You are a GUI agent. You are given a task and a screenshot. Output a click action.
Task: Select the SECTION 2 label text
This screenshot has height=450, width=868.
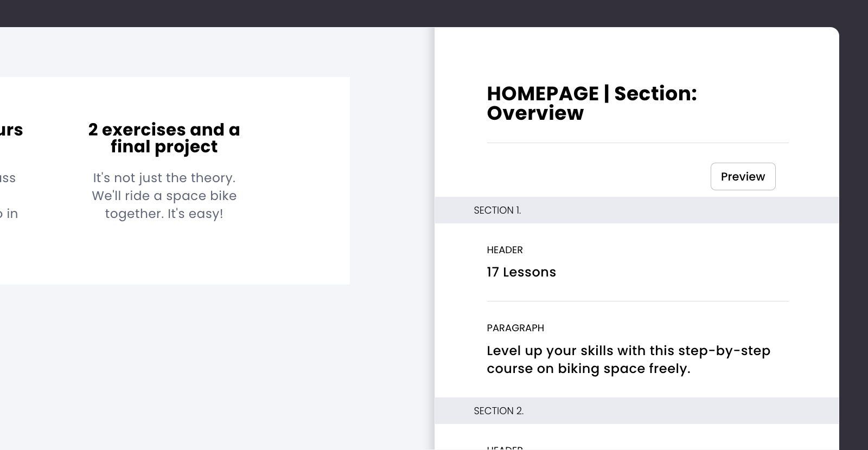coord(499,411)
